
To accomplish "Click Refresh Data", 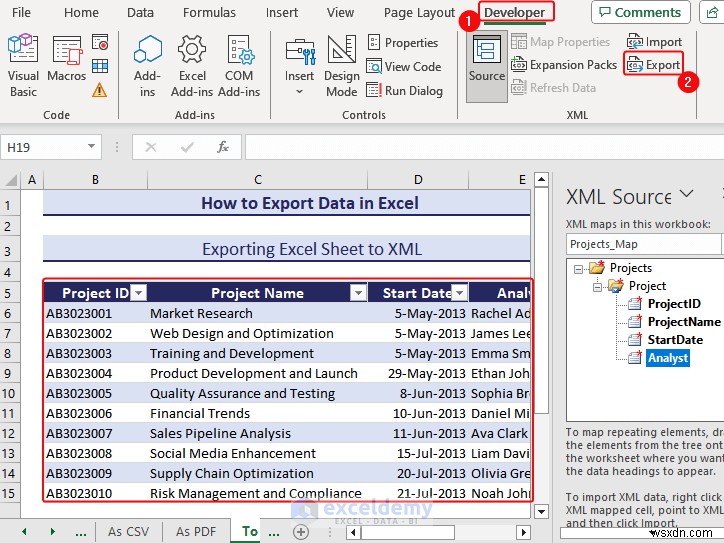I will pyautogui.click(x=553, y=87).
